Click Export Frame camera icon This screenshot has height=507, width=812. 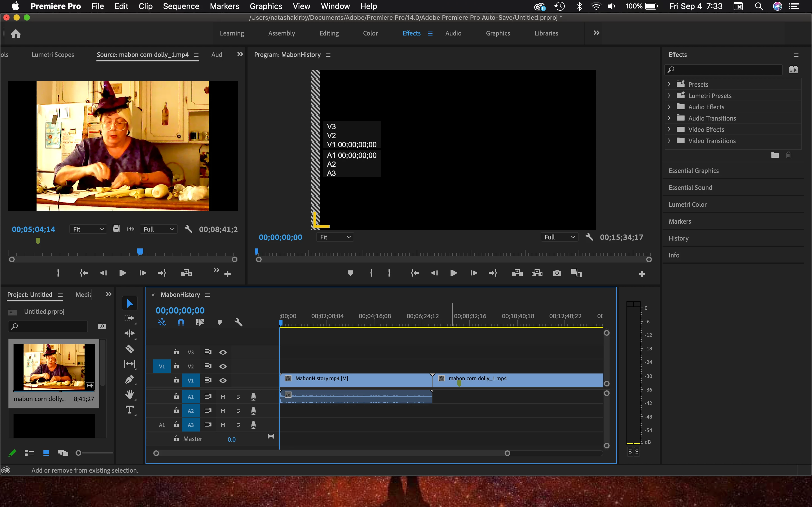557,273
